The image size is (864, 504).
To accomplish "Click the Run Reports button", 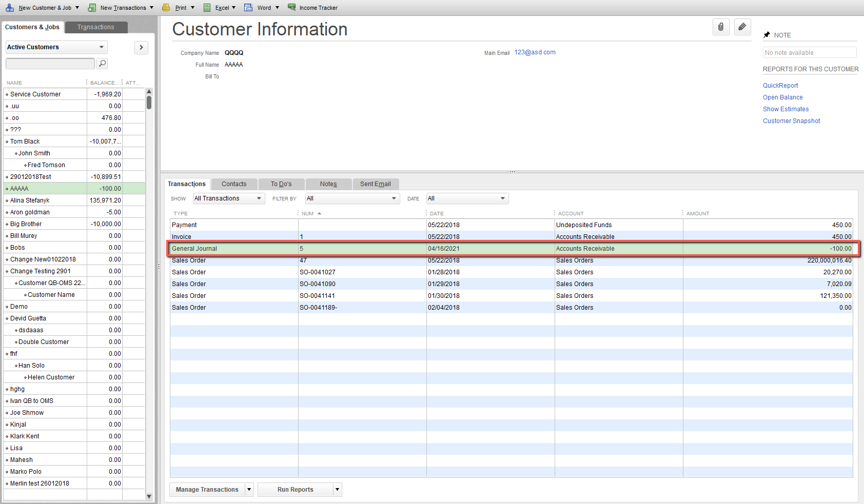I will click(295, 490).
